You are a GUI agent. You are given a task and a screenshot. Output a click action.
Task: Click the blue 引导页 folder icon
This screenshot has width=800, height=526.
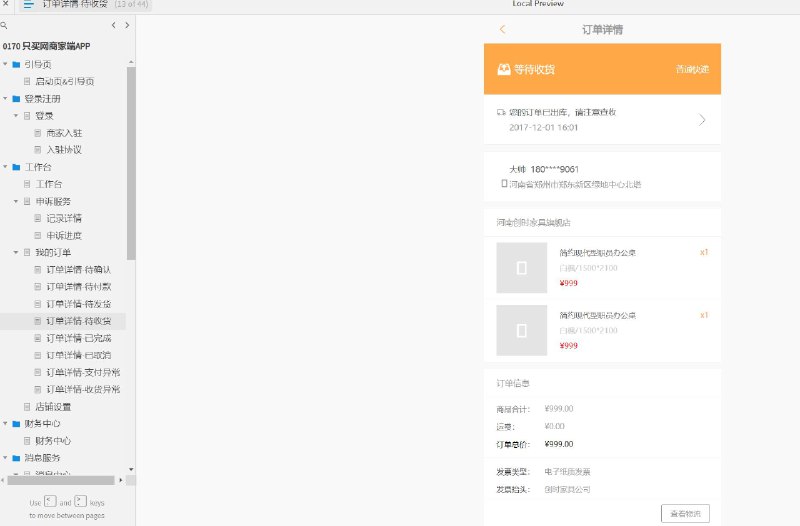[16, 64]
